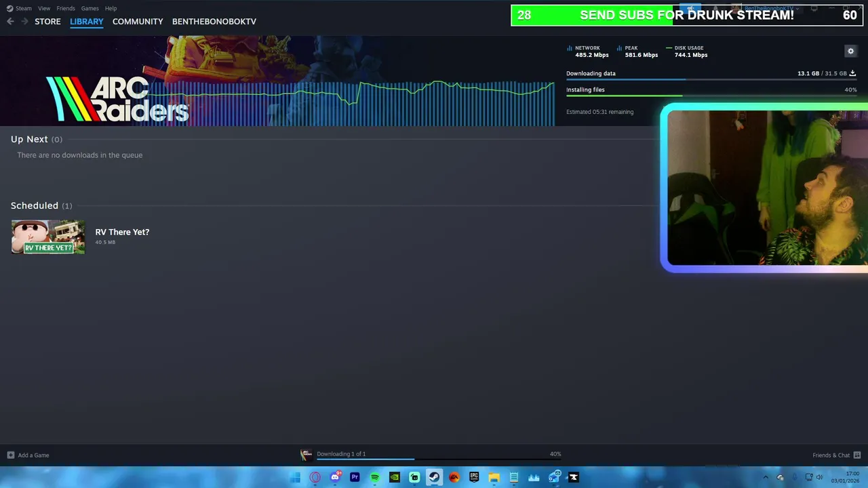Click the download arrow icon beside 31.5 GB
The image size is (868, 488).
(x=852, y=73)
